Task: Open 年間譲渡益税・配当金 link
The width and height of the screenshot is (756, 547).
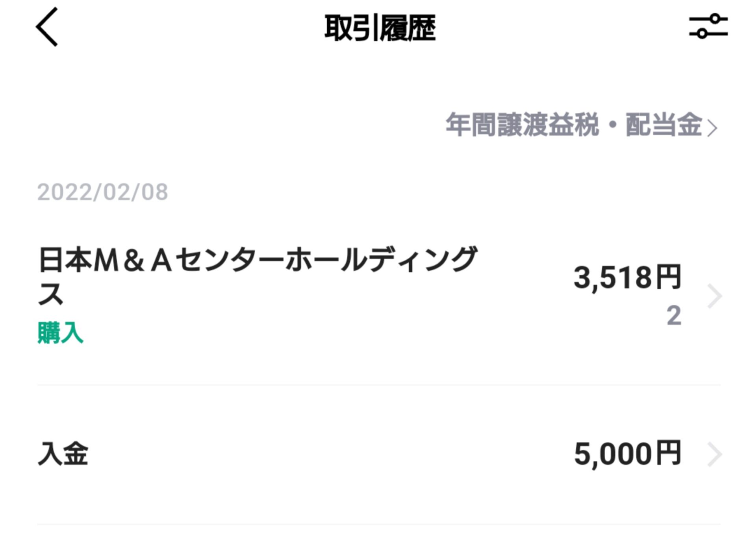Action: coord(573,125)
